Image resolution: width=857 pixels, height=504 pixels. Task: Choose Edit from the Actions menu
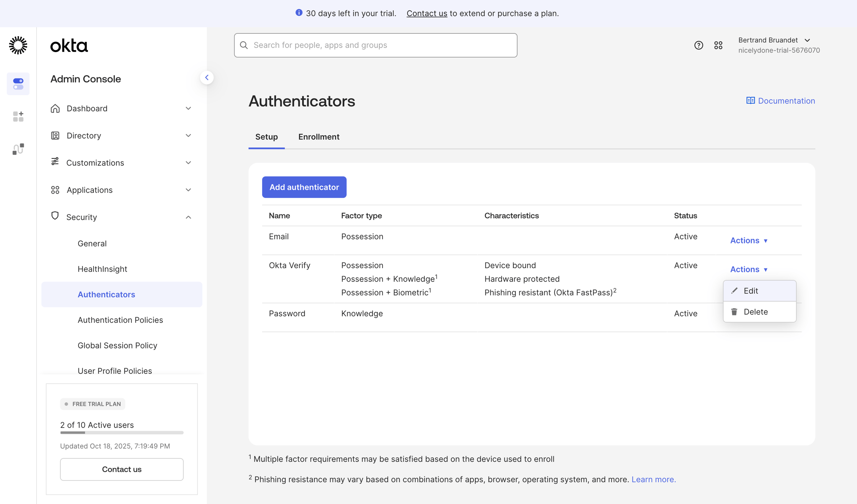point(760,291)
